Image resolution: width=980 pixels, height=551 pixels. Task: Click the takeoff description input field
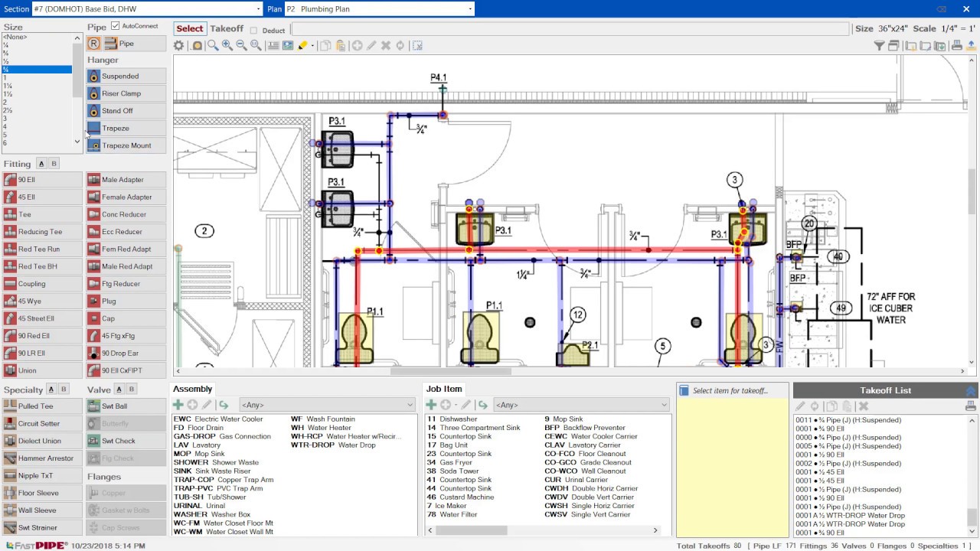click(x=570, y=29)
